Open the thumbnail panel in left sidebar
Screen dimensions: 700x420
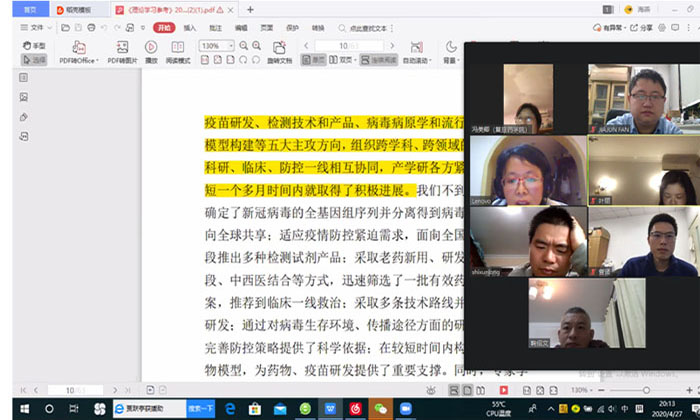pos(23,97)
